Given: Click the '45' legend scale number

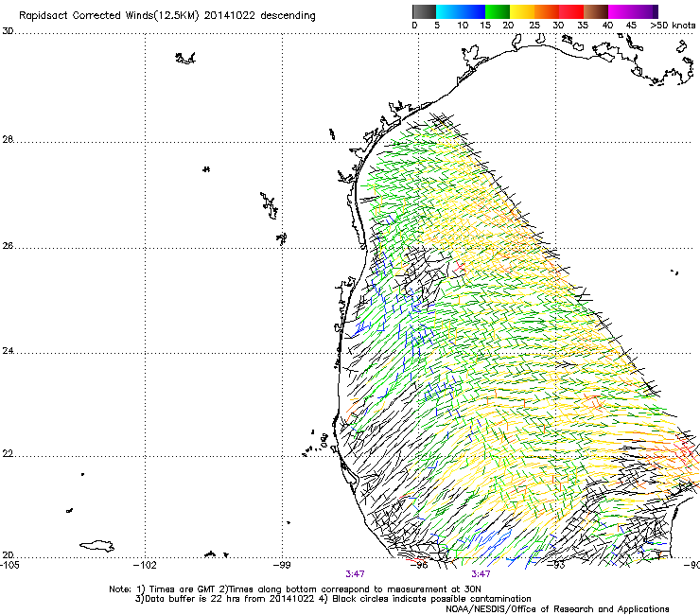Looking at the screenshot, I should point(631,26).
